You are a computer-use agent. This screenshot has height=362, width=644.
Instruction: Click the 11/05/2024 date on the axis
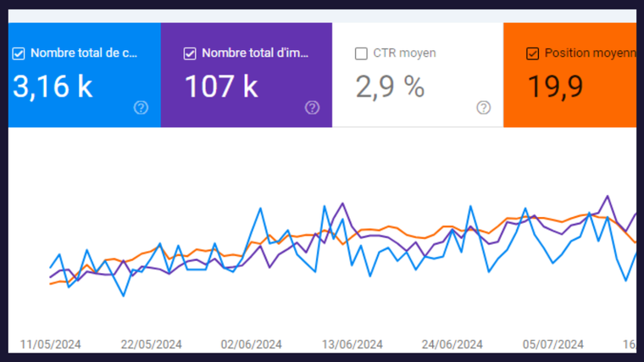point(51,344)
